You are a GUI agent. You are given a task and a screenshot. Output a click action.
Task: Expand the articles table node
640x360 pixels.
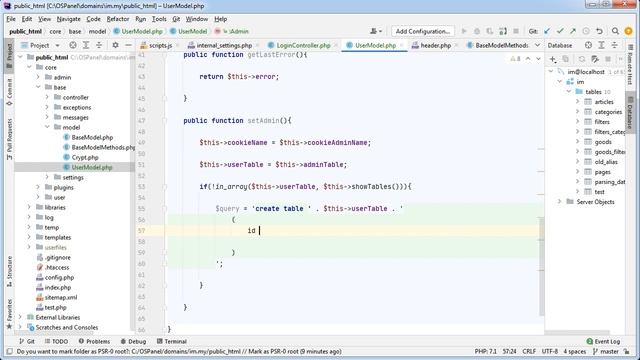[577, 102]
